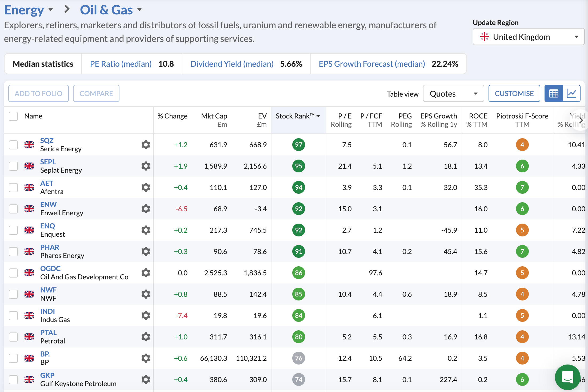Tick the checkbox for Seplat Energy
Screen dimensions: 588x392
click(13, 166)
